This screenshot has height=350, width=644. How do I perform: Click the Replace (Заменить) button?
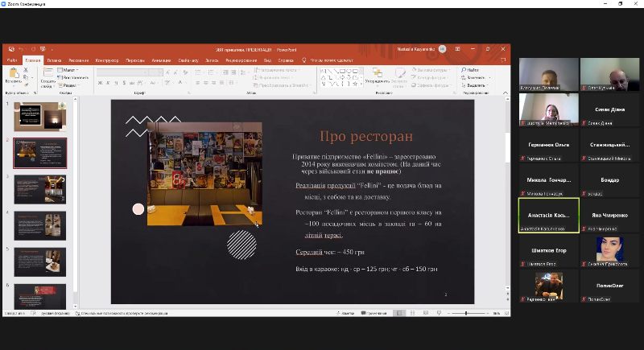[x=475, y=77]
